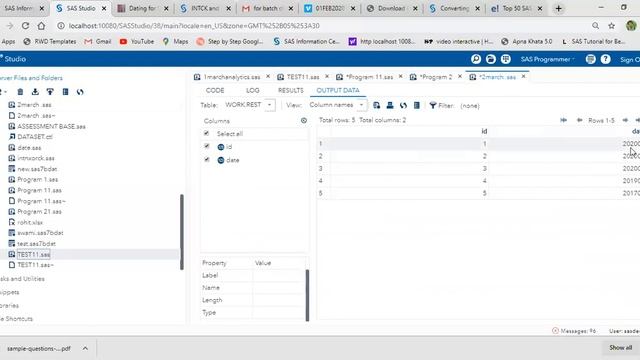Click the table properties icon in Output Data toolbar
Viewport: 640px width, 360px height.
point(417,105)
